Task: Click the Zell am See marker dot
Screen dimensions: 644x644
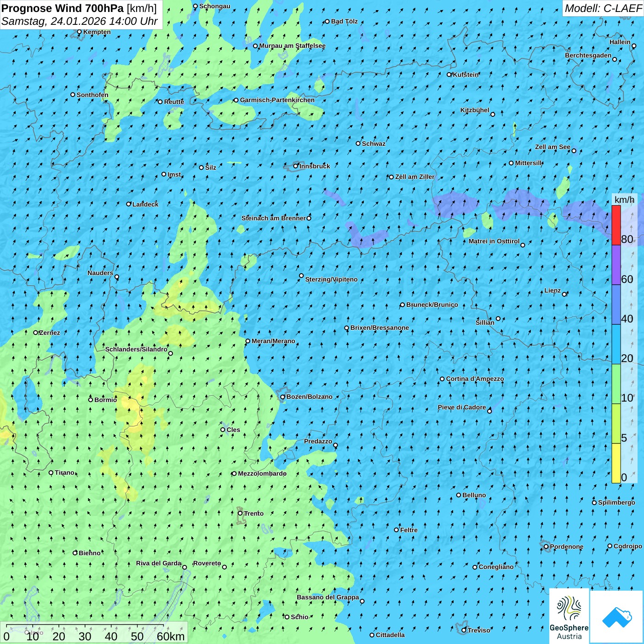Action: coord(574,150)
